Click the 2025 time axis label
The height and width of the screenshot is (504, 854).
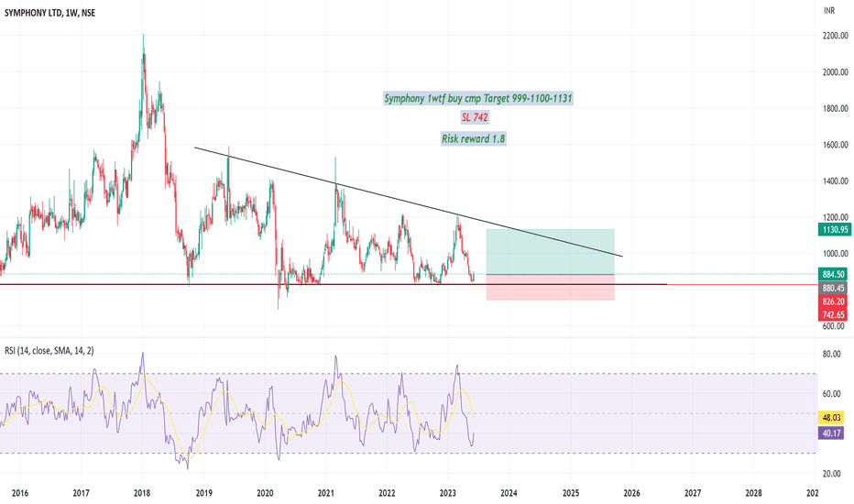tap(571, 493)
